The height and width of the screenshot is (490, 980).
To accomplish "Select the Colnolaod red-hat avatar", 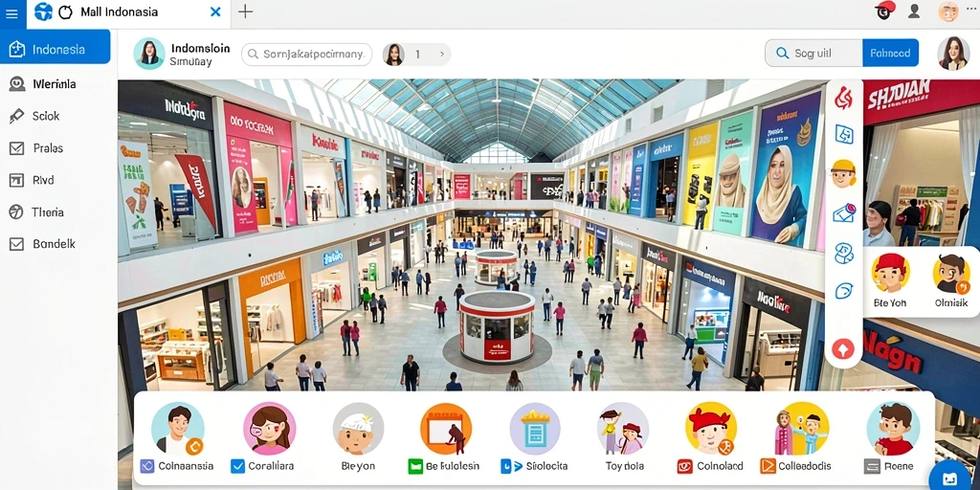I will pyautogui.click(x=711, y=428).
